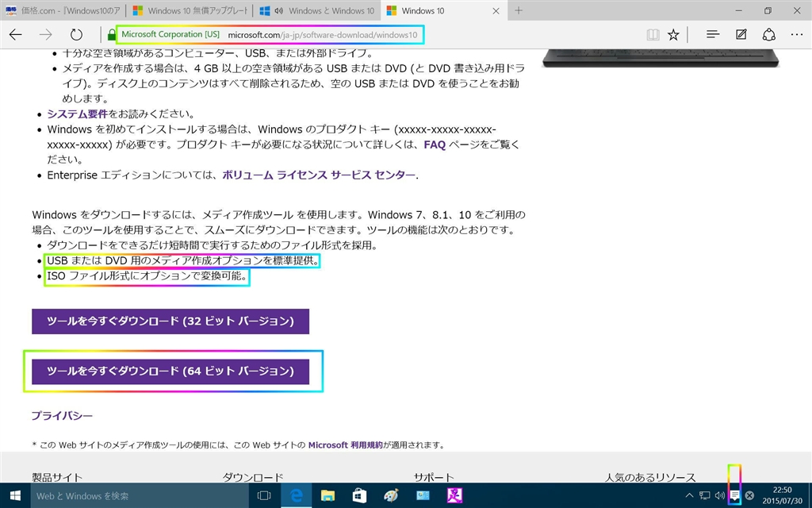Add page to favorites with star icon
The image size is (812, 508).
(673, 35)
